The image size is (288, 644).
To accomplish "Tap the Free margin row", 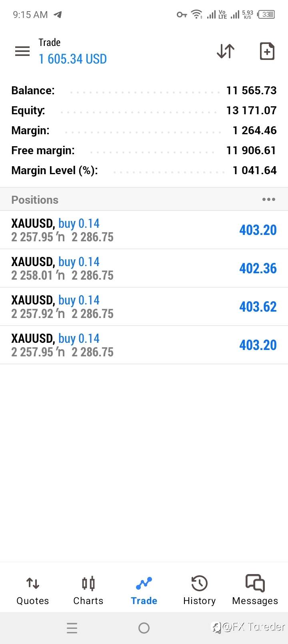I will (144, 151).
